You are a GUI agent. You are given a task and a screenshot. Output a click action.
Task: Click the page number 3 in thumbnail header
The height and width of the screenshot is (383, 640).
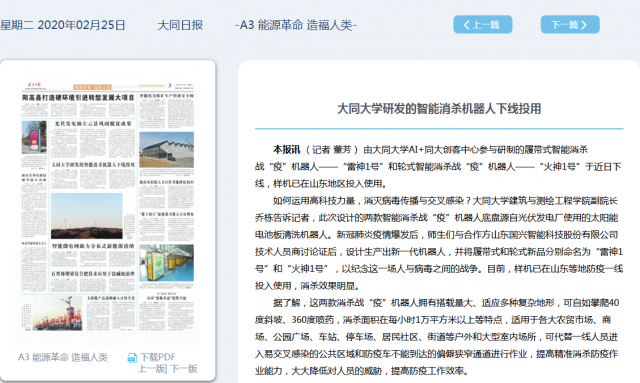click(169, 86)
